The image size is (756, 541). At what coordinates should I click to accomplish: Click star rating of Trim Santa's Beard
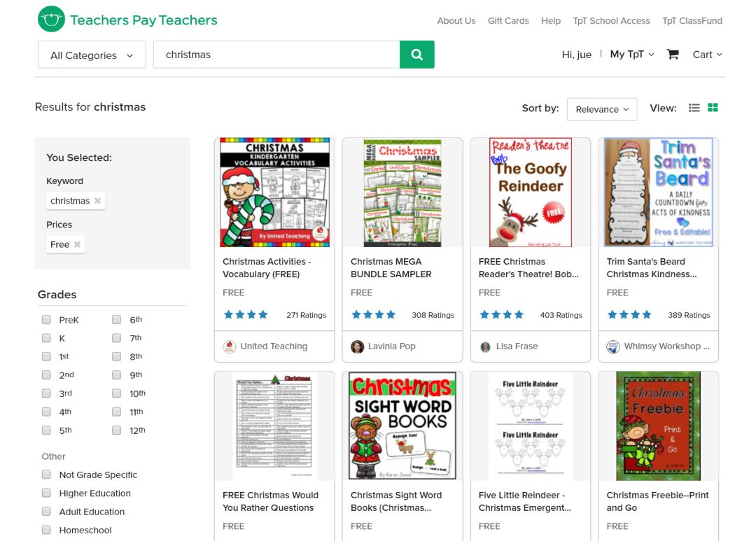pyautogui.click(x=630, y=315)
